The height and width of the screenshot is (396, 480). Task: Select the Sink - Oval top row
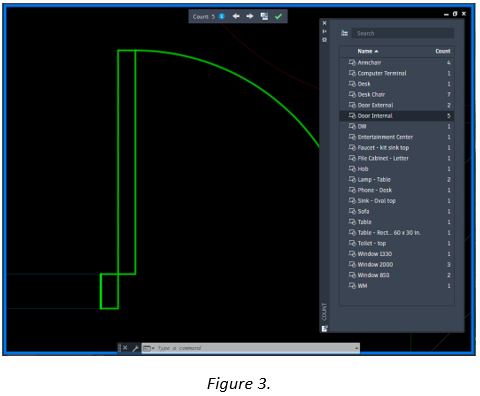click(397, 201)
